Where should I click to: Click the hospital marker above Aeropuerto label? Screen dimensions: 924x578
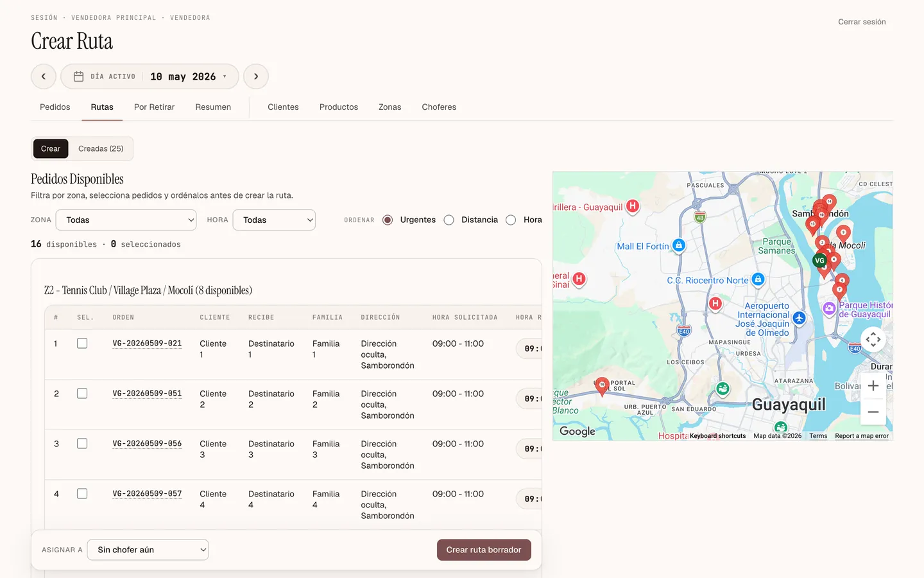tap(715, 303)
